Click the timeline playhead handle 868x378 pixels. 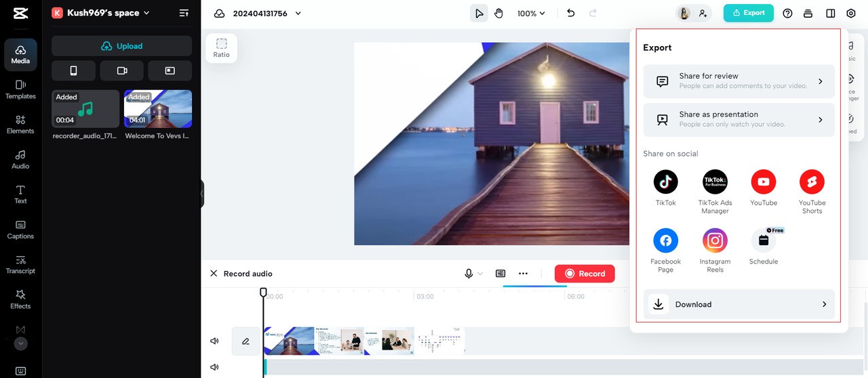pos(263,292)
